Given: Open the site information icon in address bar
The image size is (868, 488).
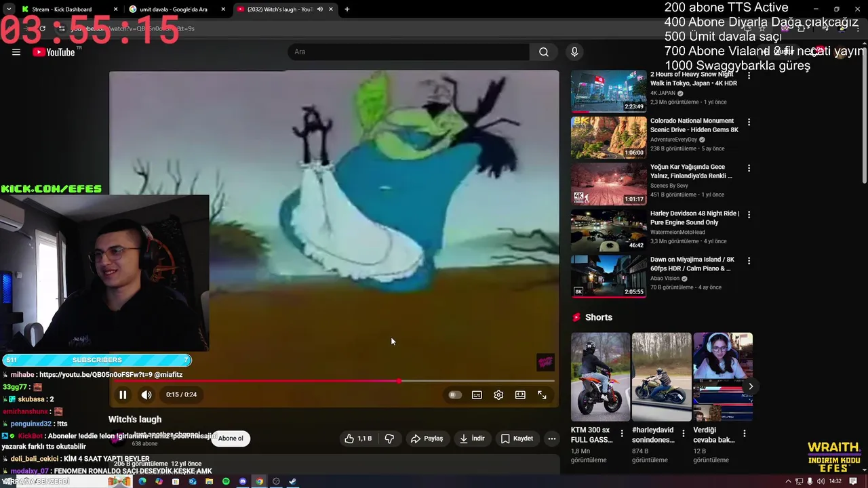Looking at the screenshot, I should coord(61,28).
